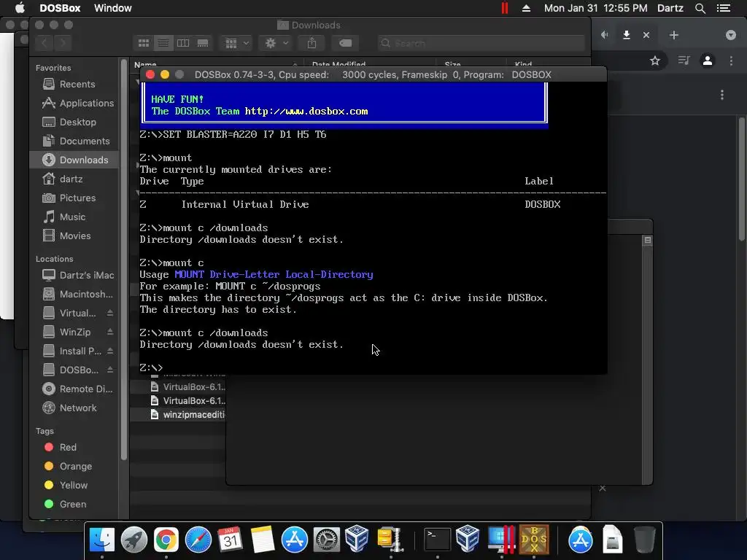The height and width of the screenshot is (560, 747).
Task: Close the current browser tab
Action: pyautogui.click(x=646, y=35)
